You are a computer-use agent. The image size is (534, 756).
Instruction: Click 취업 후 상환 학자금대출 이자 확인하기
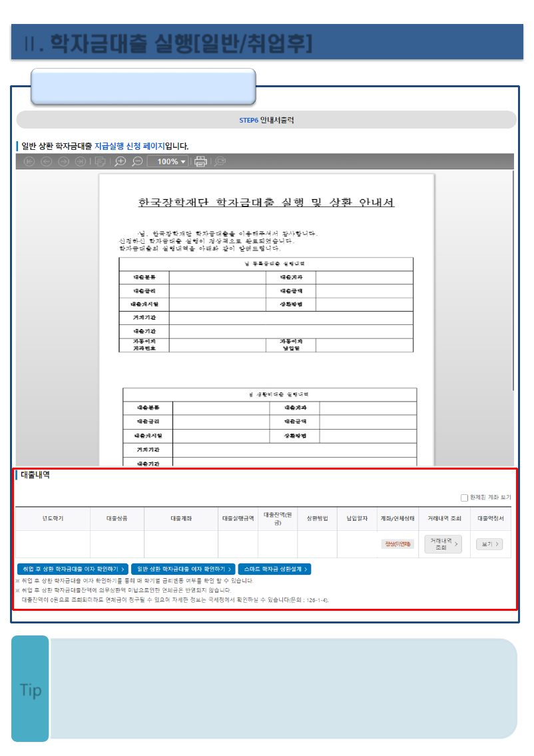[73, 569]
